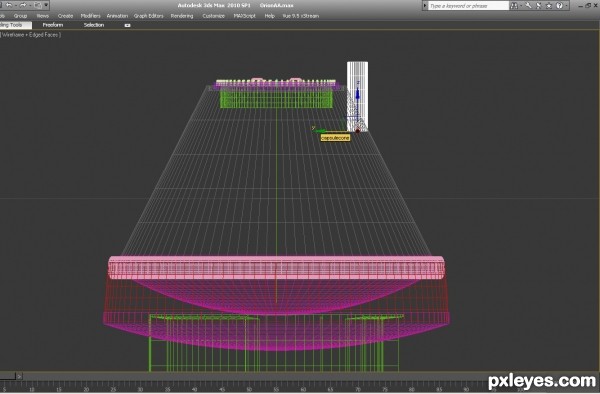Image resolution: width=600 pixels, height=394 pixels.
Task: Open the Undo history dropdown arrow
Action: pos(15,5)
